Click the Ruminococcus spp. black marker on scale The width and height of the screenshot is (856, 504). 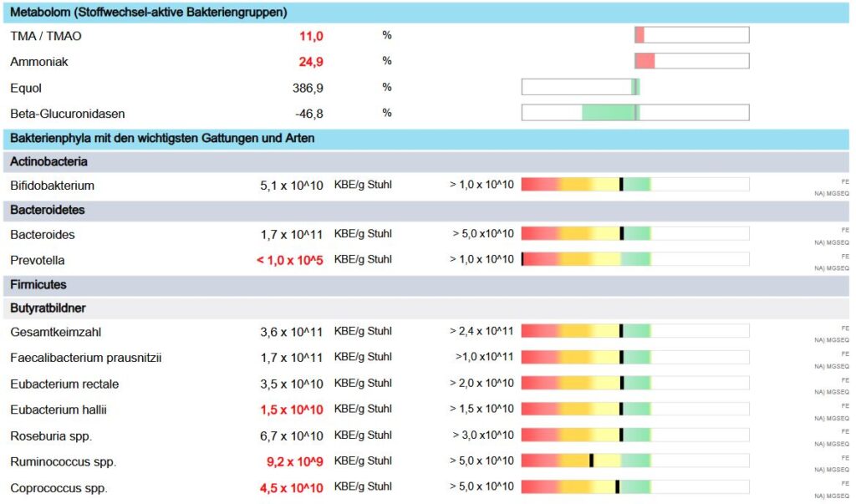pyautogui.click(x=591, y=461)
